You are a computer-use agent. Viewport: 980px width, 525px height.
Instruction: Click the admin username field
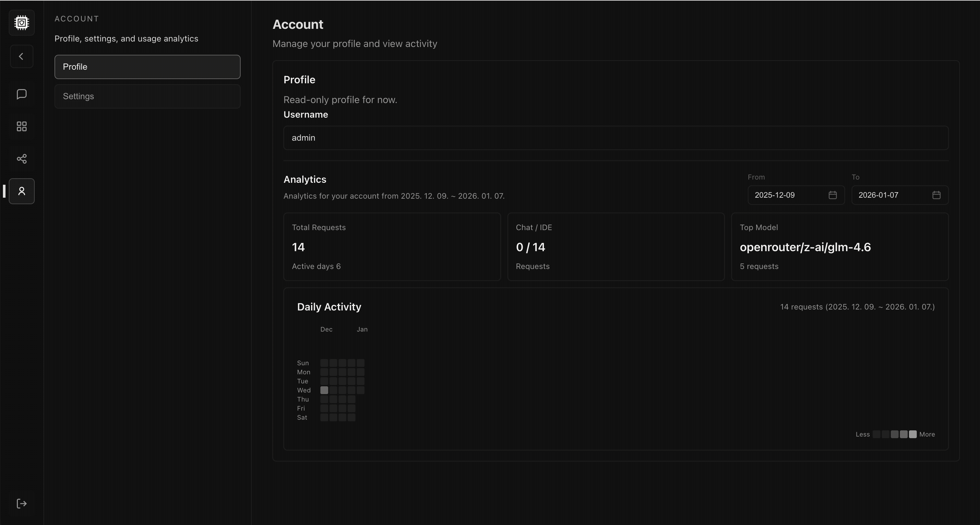pyautogui.click(x=615, y=138)
